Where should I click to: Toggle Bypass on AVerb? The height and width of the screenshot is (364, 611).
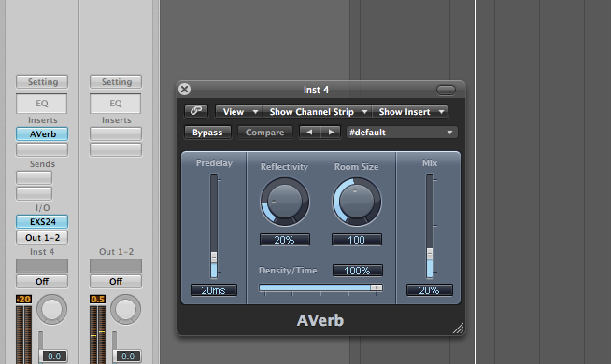coord(207,133)
